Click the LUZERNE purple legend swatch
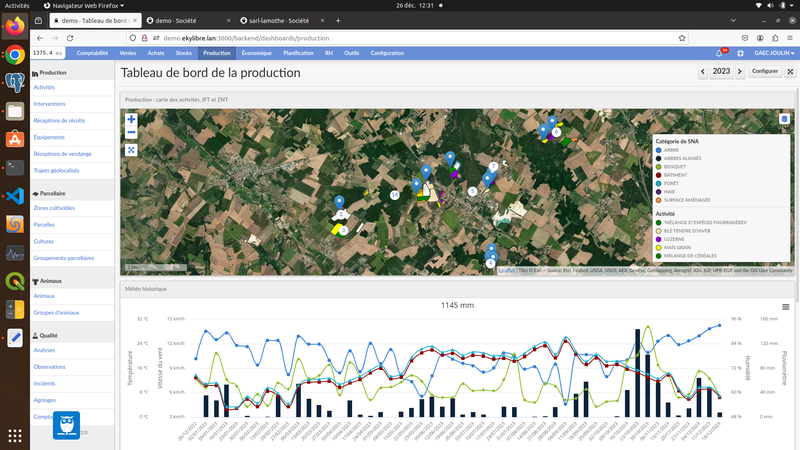Screen dimensions: 800x450 pos(659,239)
